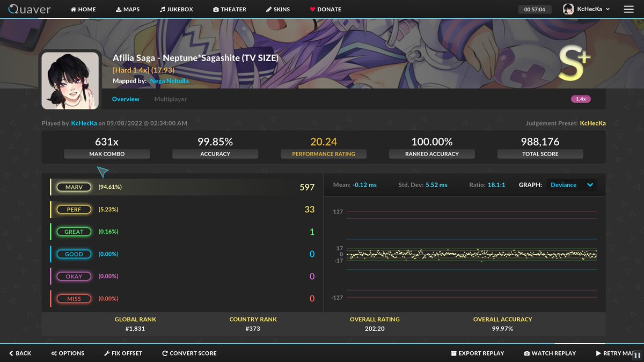Open the Jukebox
Screen dimensions: 644x362
click(x=176, y=9)
